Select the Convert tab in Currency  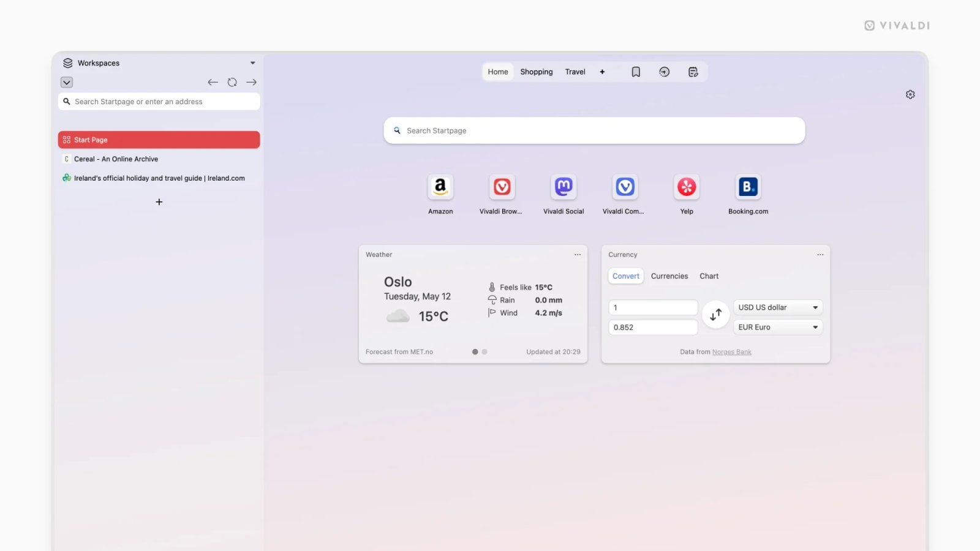pos(626,276)
